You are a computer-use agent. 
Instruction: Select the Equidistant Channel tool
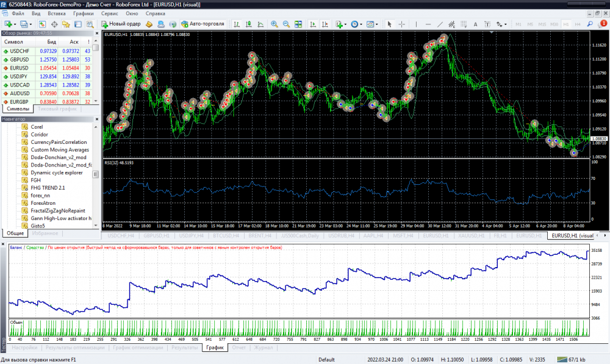pos(451,24)
